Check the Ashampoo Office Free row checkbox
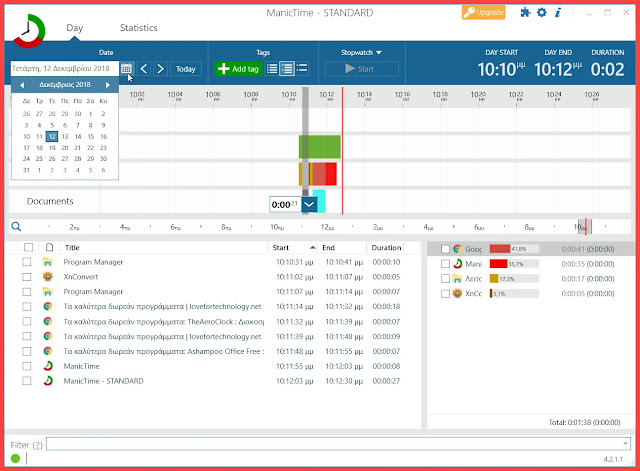This screenshot has width=640, height=471. [x=27, y=351]
